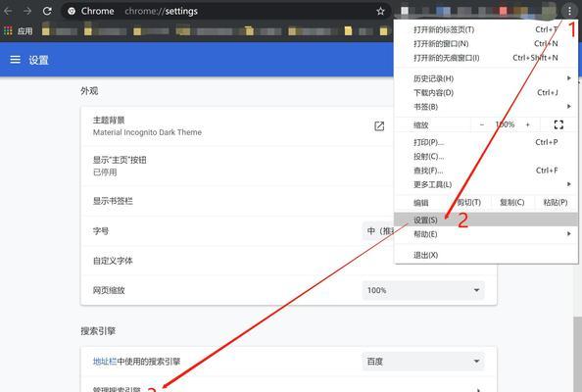The image size is (582, 392).
Task: Open the Chrome three-dot menu
Action: click(x=569, y=11)
